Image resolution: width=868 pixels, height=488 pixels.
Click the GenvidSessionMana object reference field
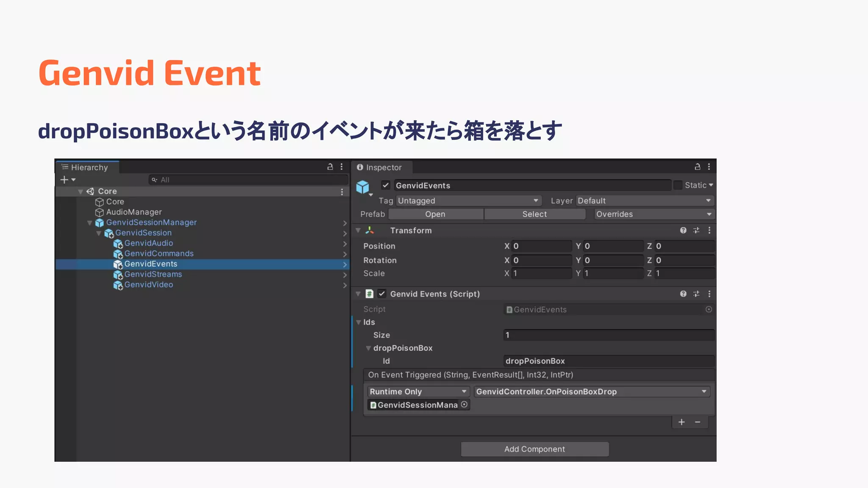419,405
